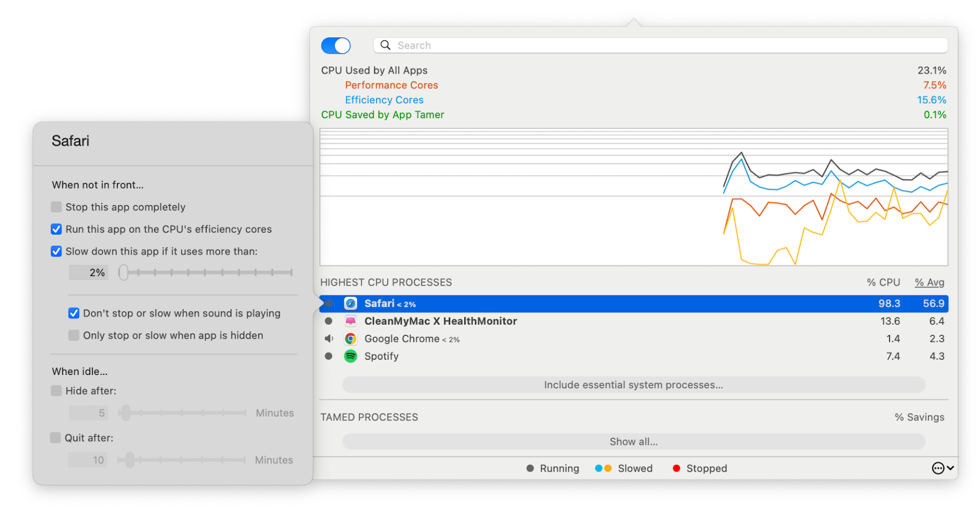Image resolution: width=980 pixels, height=522 pixels.
Task: Check the Hide after option
Action: (56, 391)
